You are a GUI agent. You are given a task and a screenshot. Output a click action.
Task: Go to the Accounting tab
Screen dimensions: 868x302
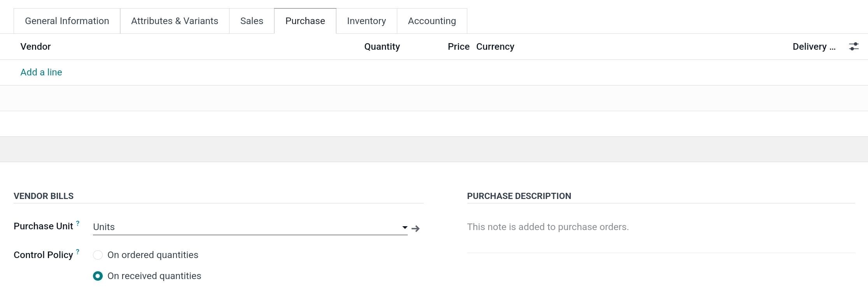click(432, 21)
